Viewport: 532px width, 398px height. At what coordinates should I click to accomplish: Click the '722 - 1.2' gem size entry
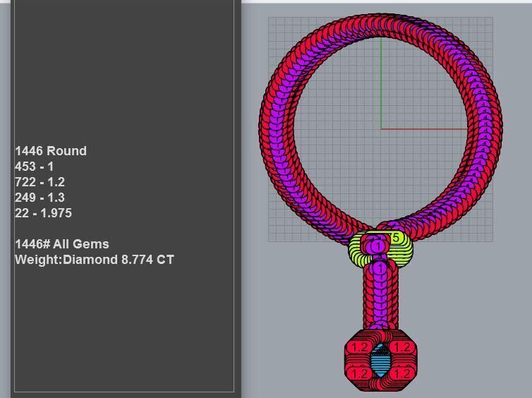(40, 182)
